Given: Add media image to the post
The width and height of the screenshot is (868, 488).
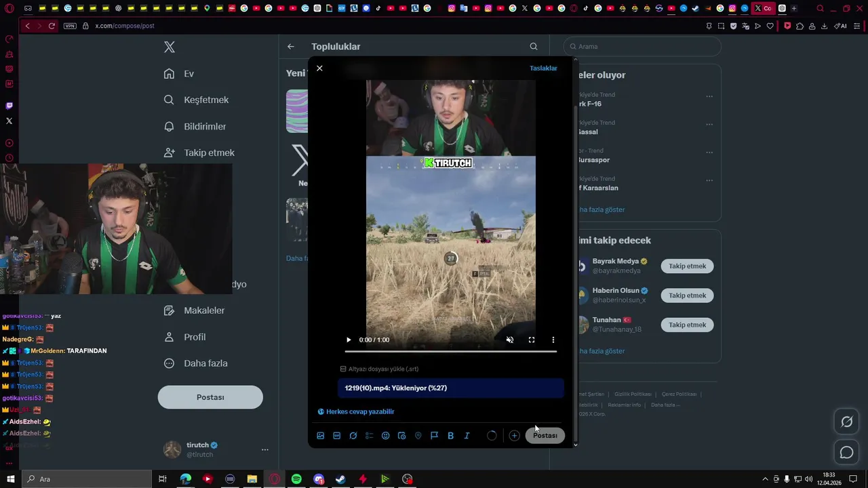Looking at the screenshot, I should click(x=321, y=436).
